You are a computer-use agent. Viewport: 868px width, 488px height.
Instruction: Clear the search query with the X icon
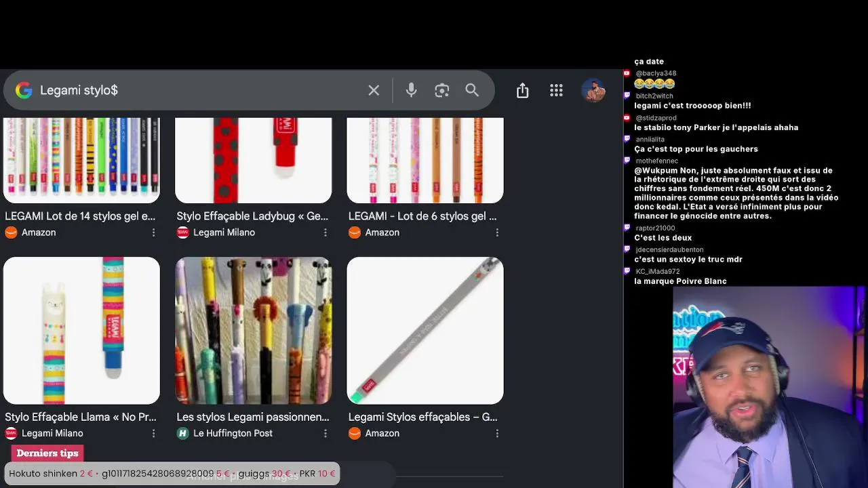pyautogui.click(x=374, y=90)
